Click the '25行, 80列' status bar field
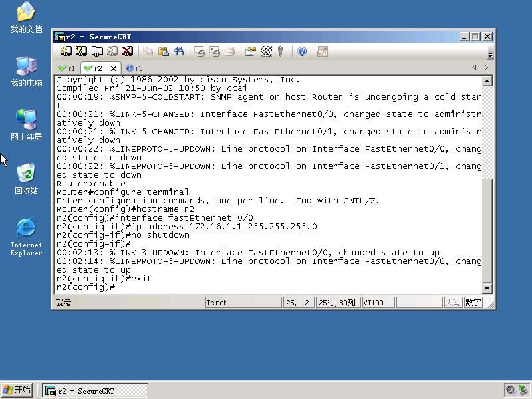The height and width of the screenshot is (399, 532). tap(337, 303)
